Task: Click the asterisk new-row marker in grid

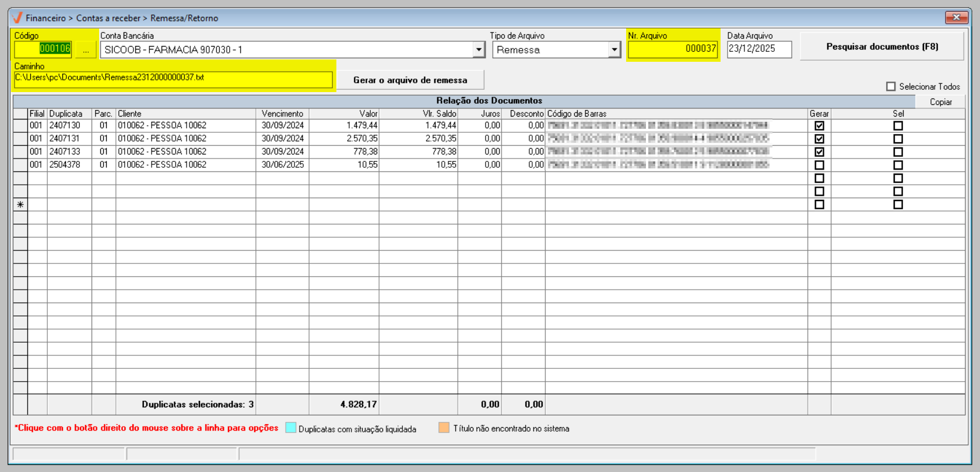Action: (20, 205)
